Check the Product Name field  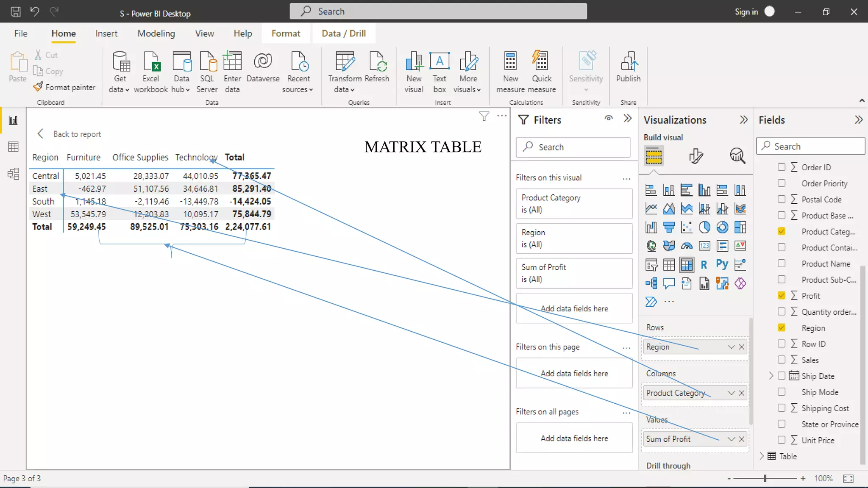point(782,263)
